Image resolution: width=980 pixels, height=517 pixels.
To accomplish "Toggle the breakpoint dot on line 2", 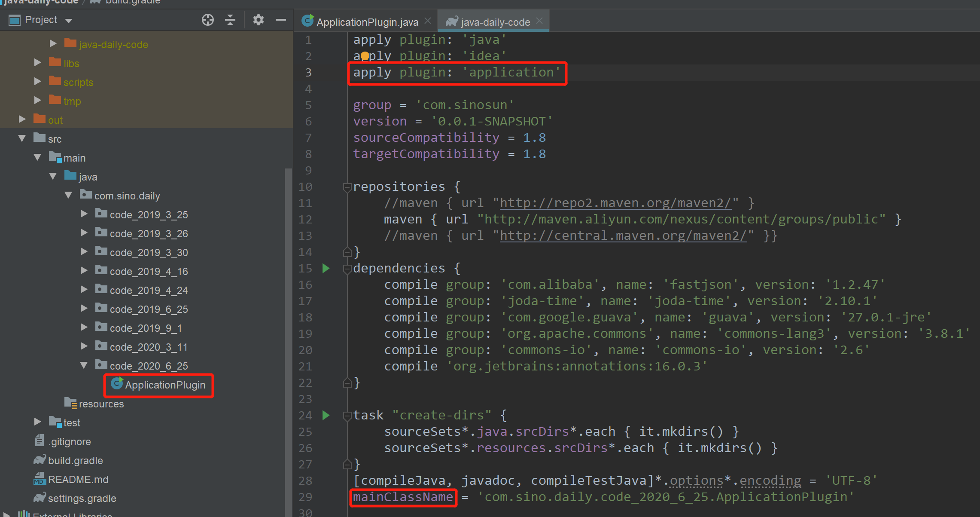I will [x=365, y=56].
